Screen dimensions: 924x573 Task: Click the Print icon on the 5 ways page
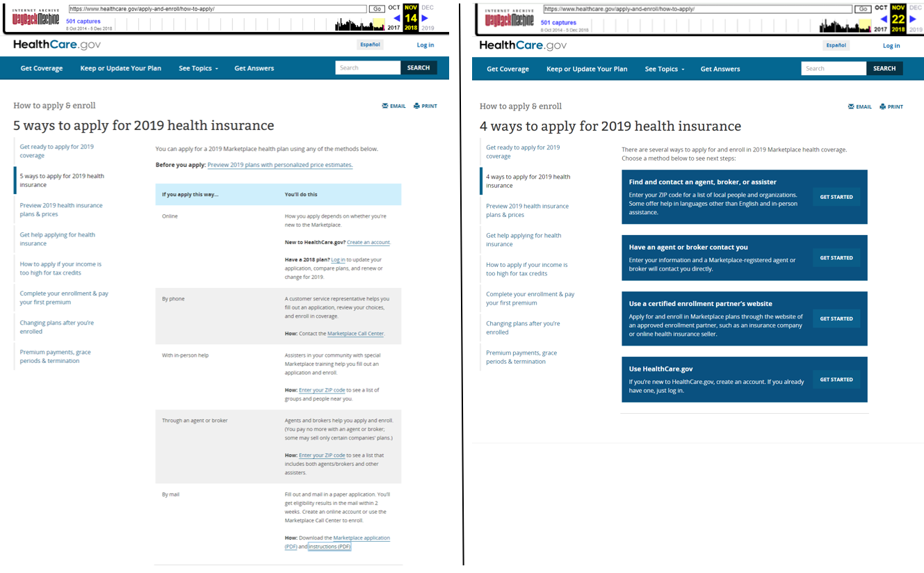coord(416,106)
